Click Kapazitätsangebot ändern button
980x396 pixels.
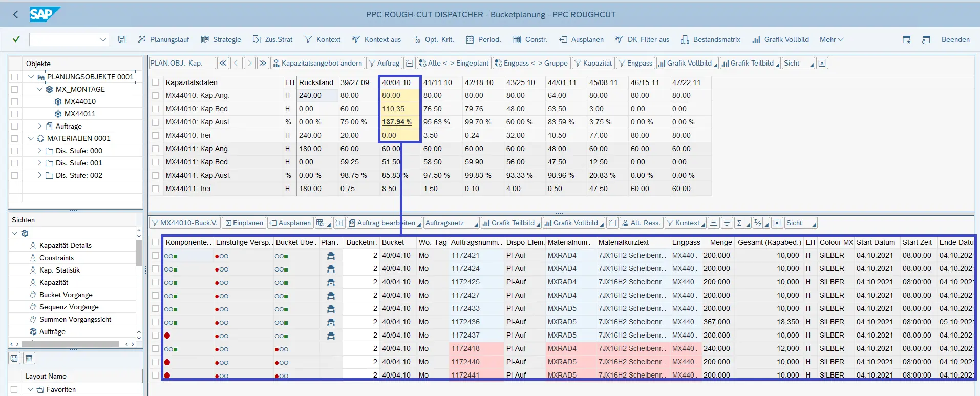[x=317, y=63]
